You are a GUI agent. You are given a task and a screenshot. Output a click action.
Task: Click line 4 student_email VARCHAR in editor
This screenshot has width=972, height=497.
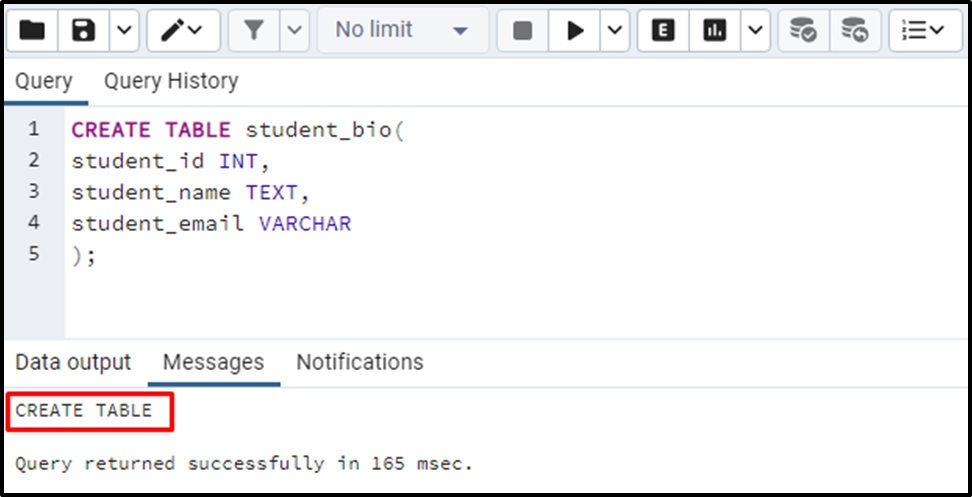click(x=211, y=223)
